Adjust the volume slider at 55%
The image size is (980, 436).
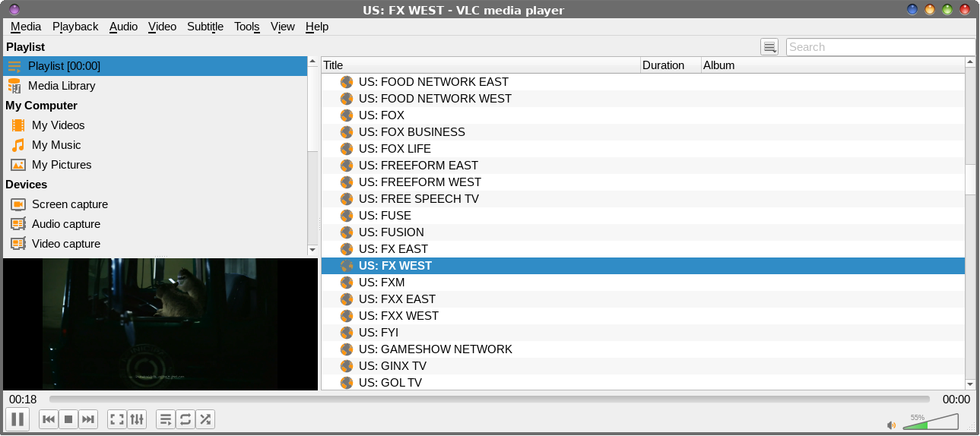pyautogui.click(x=931, y=422)
